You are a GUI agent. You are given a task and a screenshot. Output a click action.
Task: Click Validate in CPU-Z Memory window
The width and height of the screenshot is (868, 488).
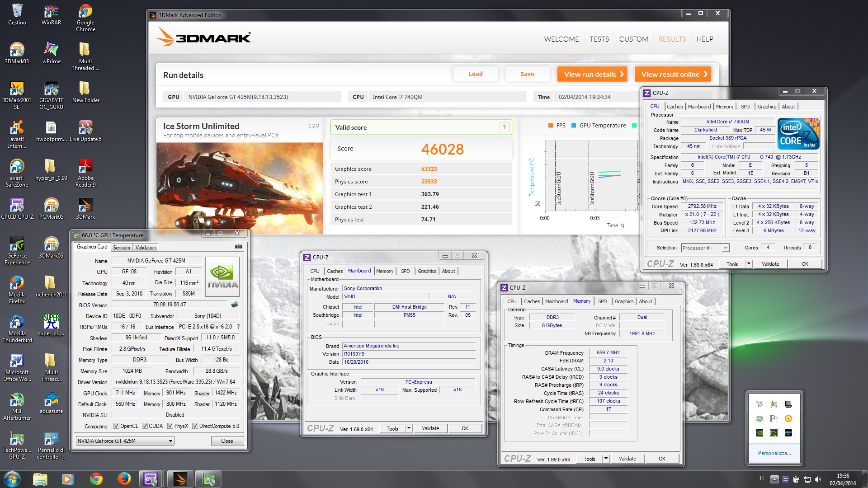point(627,459)
